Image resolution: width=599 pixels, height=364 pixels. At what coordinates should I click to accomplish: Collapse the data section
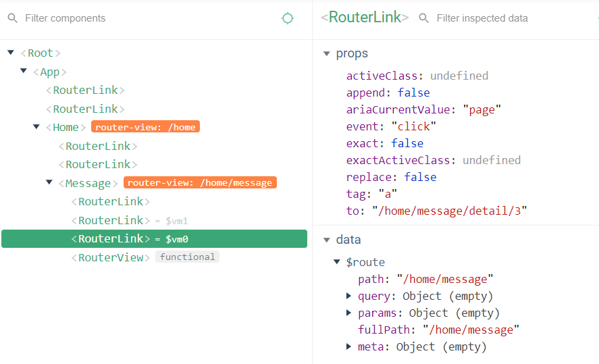pyautogui.click(x=327, y=240)
